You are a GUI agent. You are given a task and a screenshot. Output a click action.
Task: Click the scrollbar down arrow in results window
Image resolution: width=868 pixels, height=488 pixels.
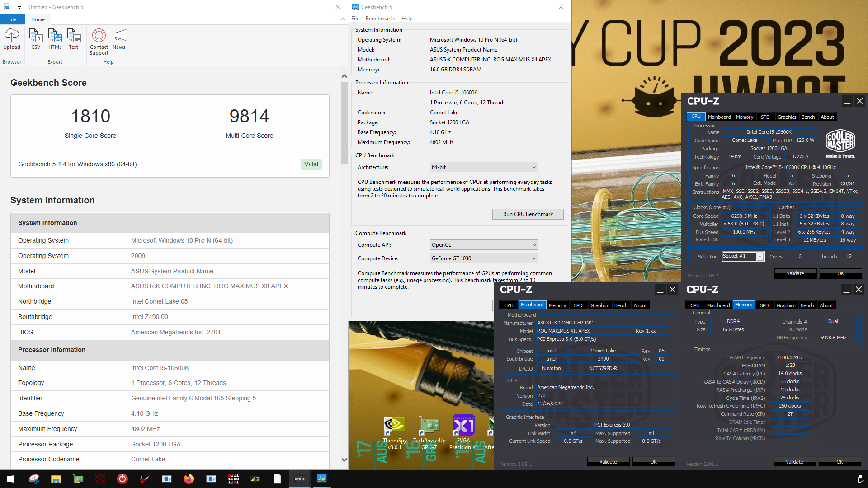[344, 460]
